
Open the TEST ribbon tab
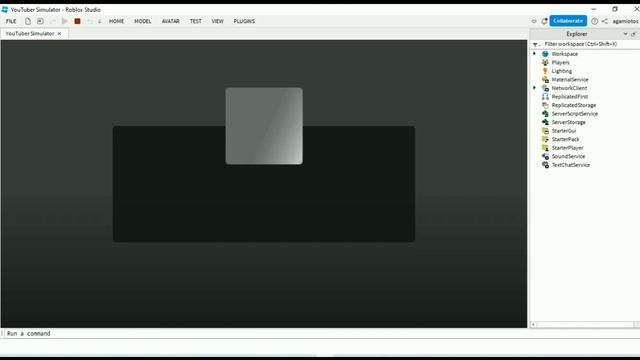196,21
